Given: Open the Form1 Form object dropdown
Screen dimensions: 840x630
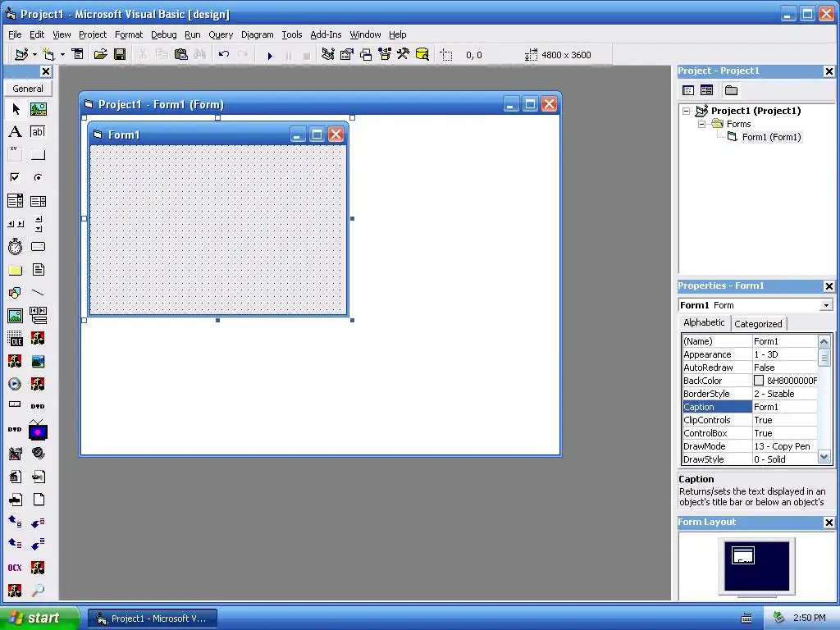Looking at the screenshot, I should click(826, 305).
